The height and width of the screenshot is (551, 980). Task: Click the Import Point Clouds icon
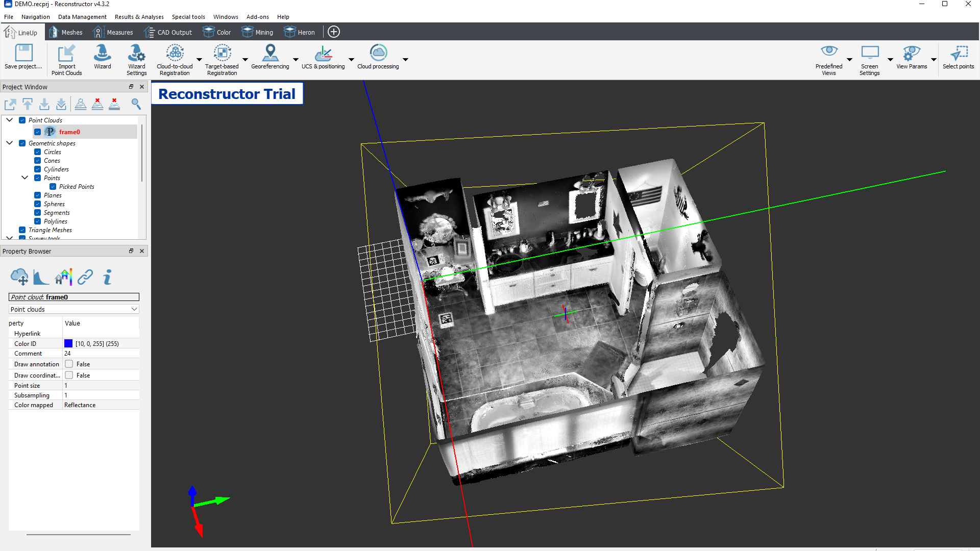pos(66,53)
